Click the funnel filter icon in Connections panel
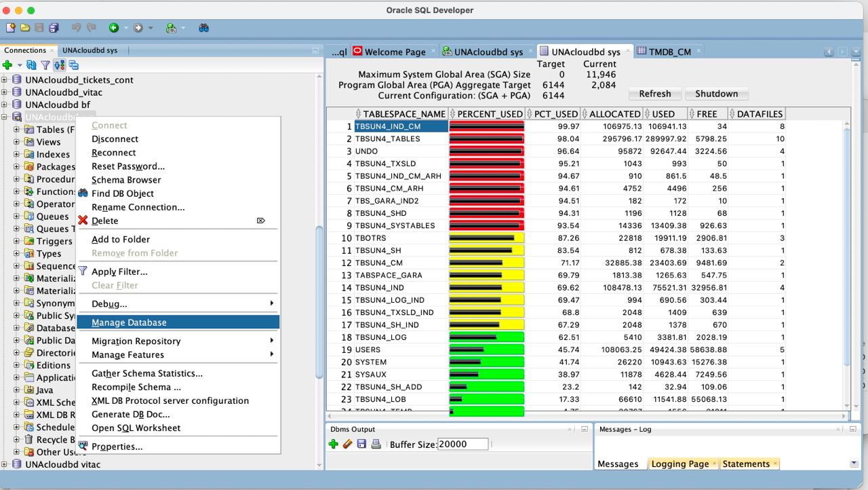The width and height of the screenshot is (868, 490). (x=45, y=65)
